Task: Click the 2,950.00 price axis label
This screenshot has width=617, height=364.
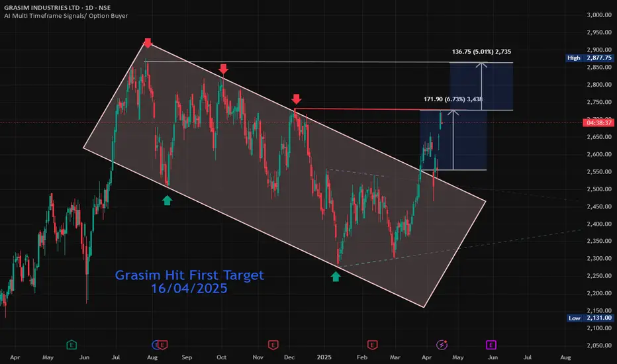Action: pyautogui.click(x=599, y=32)
